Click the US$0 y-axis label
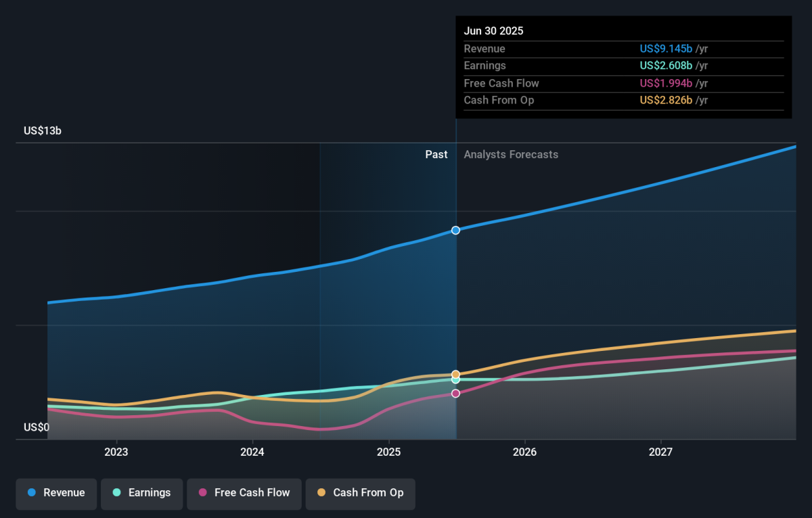This screenshot has height=518, width=812. pos(37,427)
